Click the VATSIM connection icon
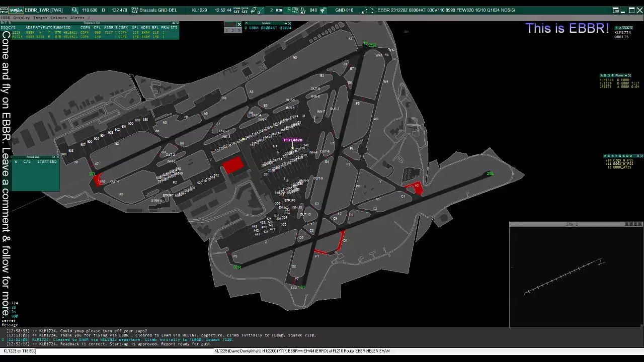644x362 pixels. point(17,10)
